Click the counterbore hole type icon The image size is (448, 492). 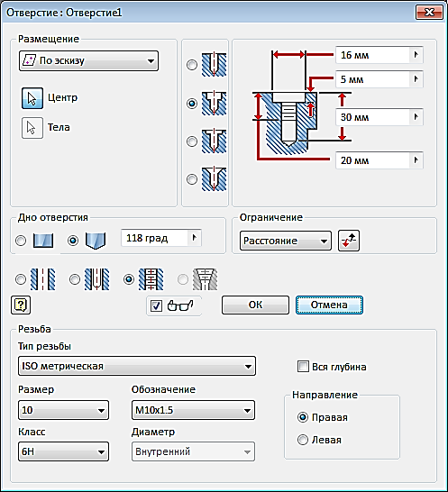pyautogui.click(x=214, y=103)
